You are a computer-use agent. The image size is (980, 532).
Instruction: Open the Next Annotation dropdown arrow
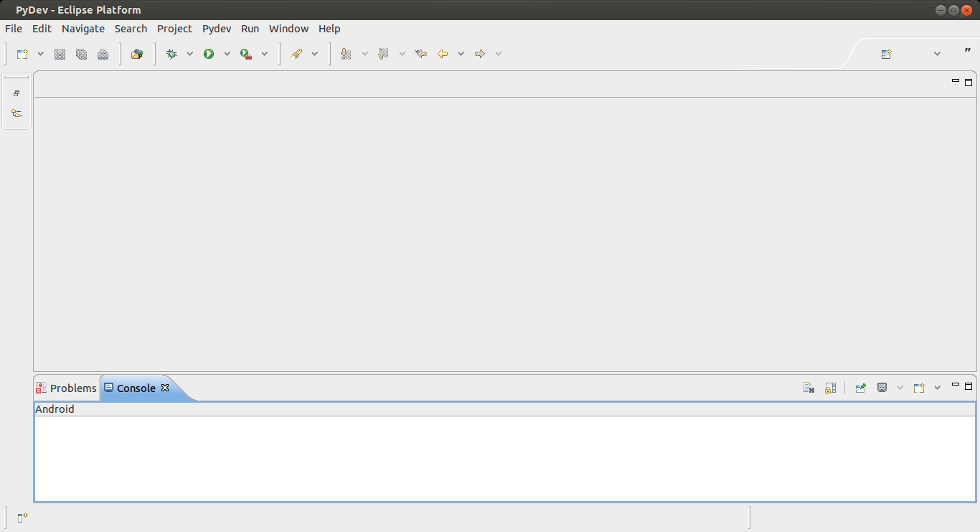364,54
